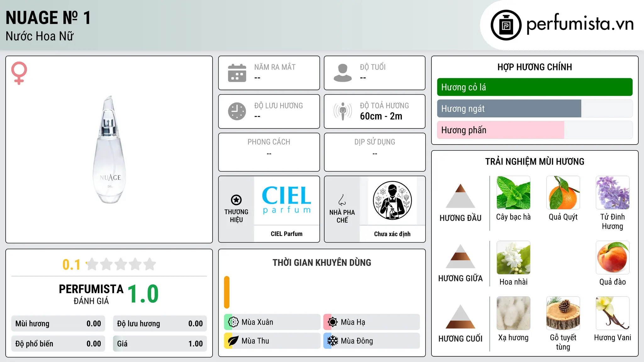Click the 0.1 user rating number
Screen dimensions: 644x362
pyautogui.click(x=71, y=265)
